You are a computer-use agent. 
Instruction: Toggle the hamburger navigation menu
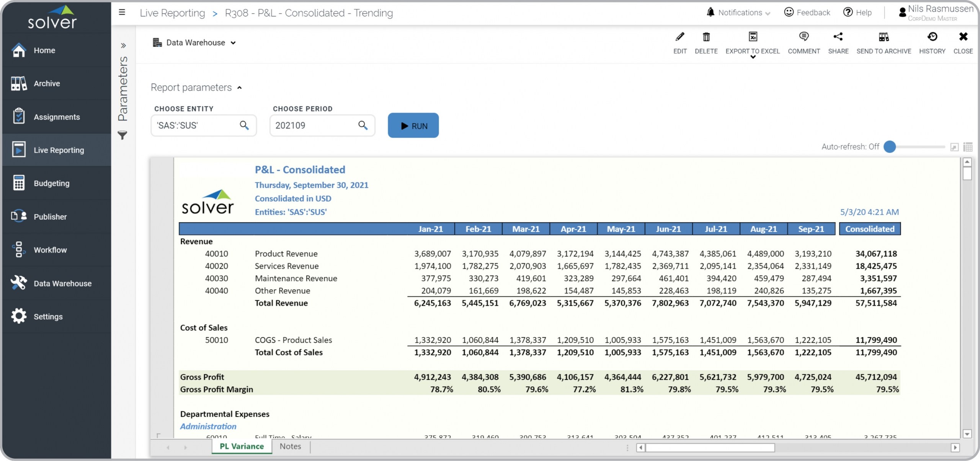pyautogui.click(x=122, y=13)
